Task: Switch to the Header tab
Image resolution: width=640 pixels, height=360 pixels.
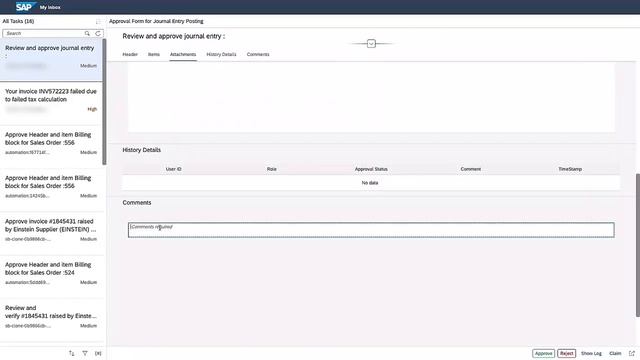Action: point(130,54)
